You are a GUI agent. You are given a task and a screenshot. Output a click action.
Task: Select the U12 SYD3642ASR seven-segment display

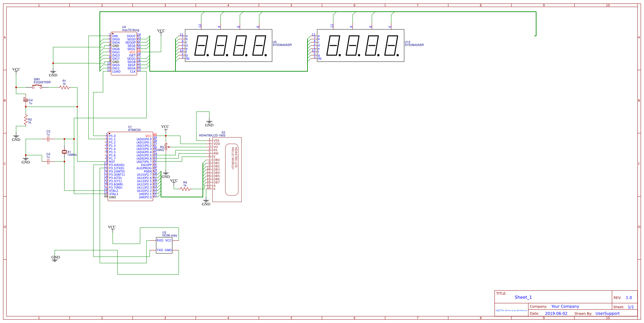click(x=361, y=45)
